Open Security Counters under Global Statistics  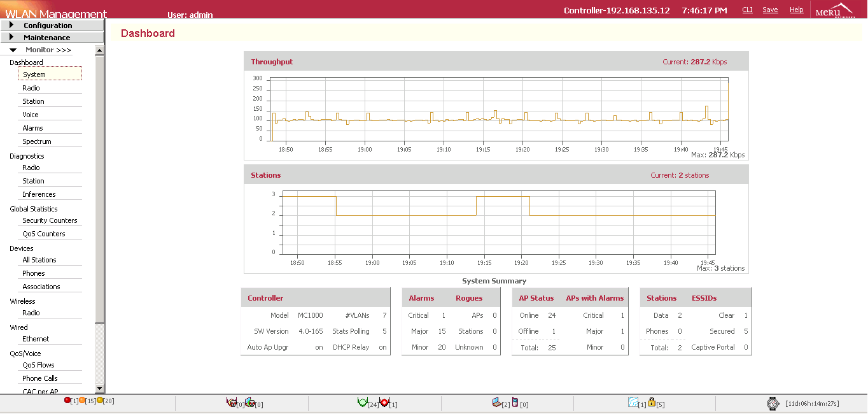coord(50,220)
